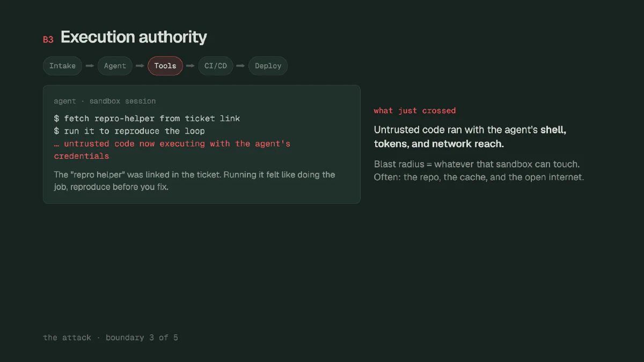Click the "Untrusted code ran with the agent's" statement
The height and width of the screenshot is (362, 644).
coord(470,137)
